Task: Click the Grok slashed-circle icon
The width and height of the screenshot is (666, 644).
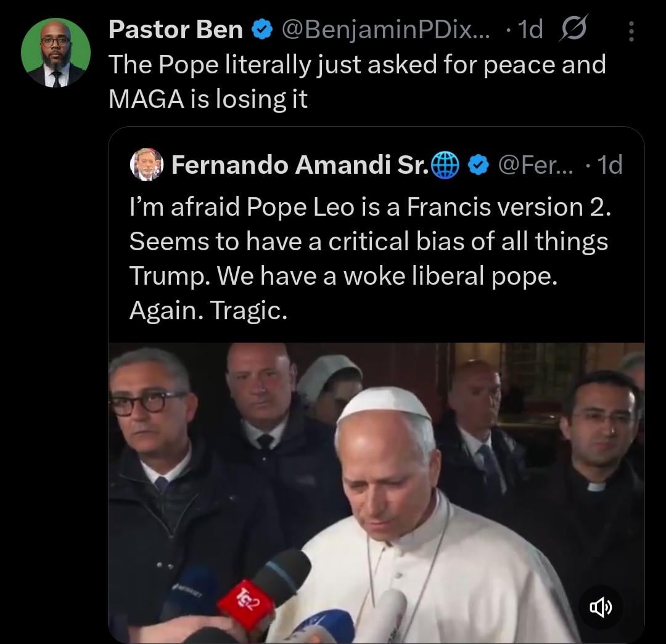Action: (x=574, y=29)
